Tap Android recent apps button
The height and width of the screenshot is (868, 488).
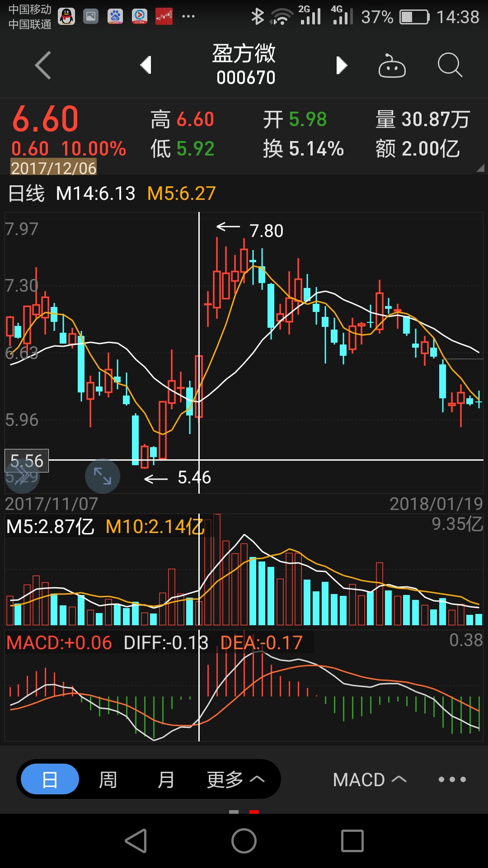pyautogui.click(x=352, y=841)
